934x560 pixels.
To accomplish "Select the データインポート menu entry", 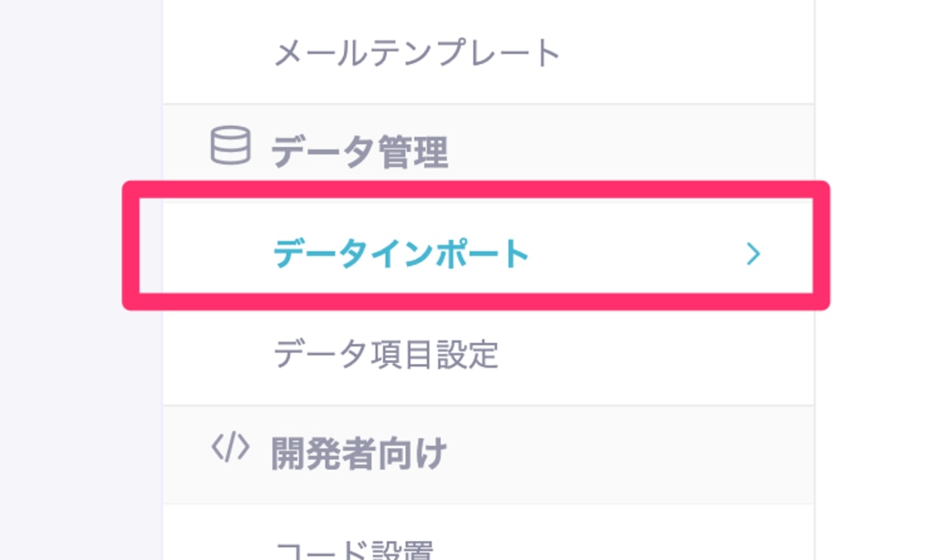I will (x=488, y=254).
